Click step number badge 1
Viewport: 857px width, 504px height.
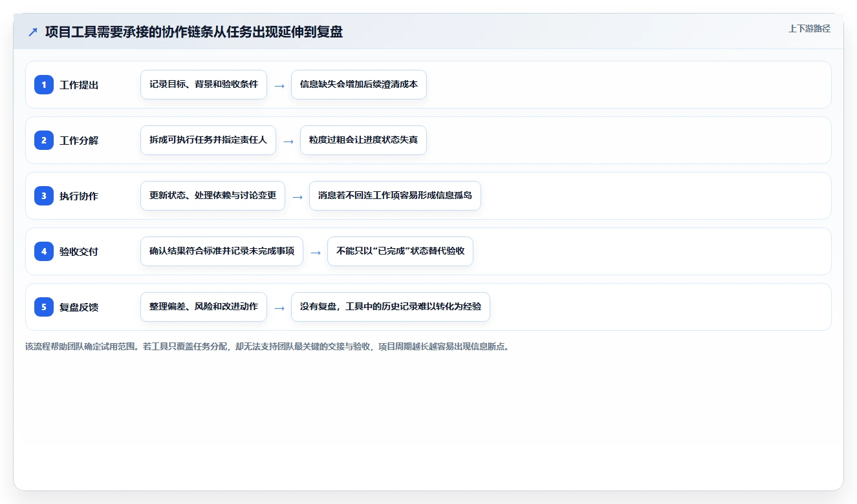pos(44,85)
